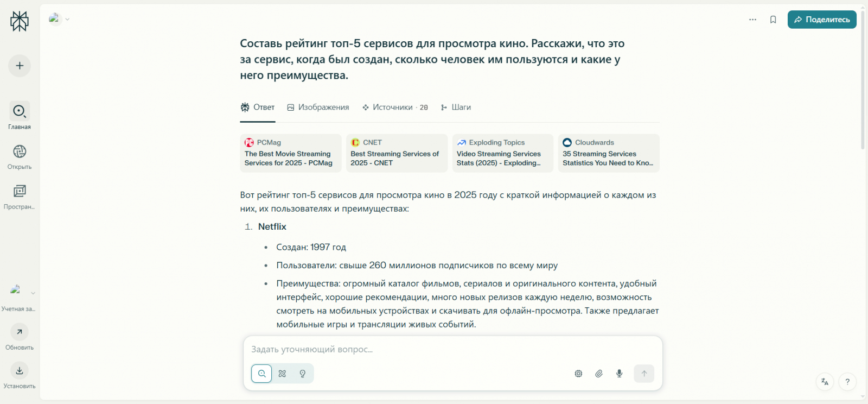Select the Research mode toggle icon
Image resolution: width=868 pixels, height=404 pixels.
[282, 374]
